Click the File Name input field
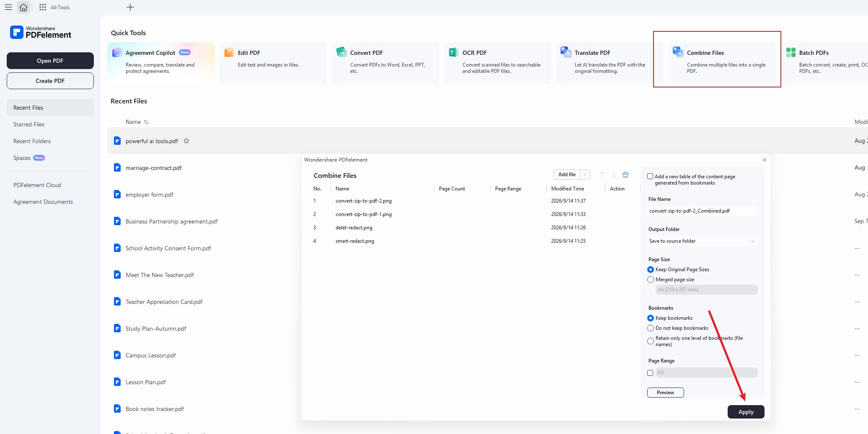This screenshot has width=868, height=434. [703, 211]
